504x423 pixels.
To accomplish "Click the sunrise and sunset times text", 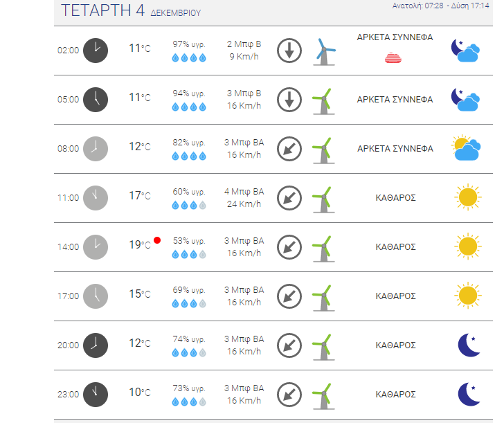I will 441,6.
